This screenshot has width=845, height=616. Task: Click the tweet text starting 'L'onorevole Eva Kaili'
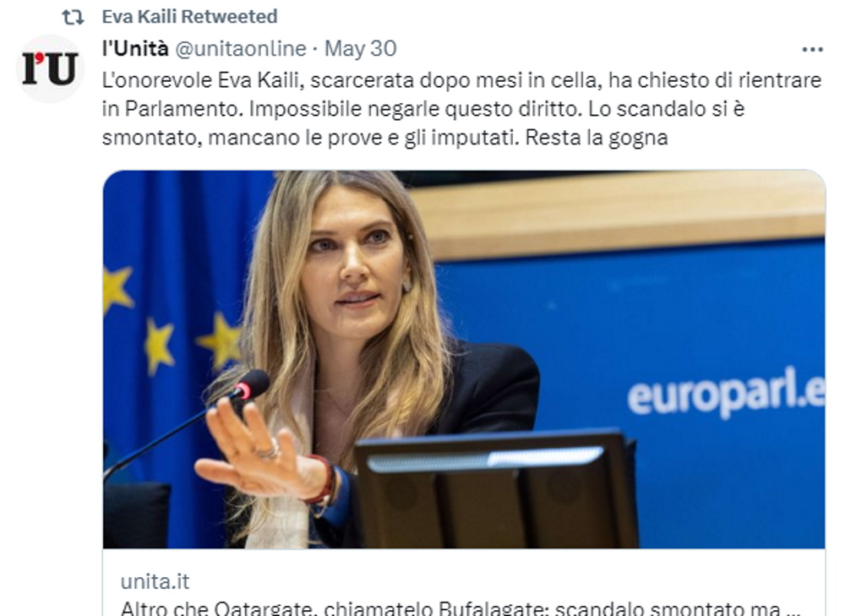[462, 109]
